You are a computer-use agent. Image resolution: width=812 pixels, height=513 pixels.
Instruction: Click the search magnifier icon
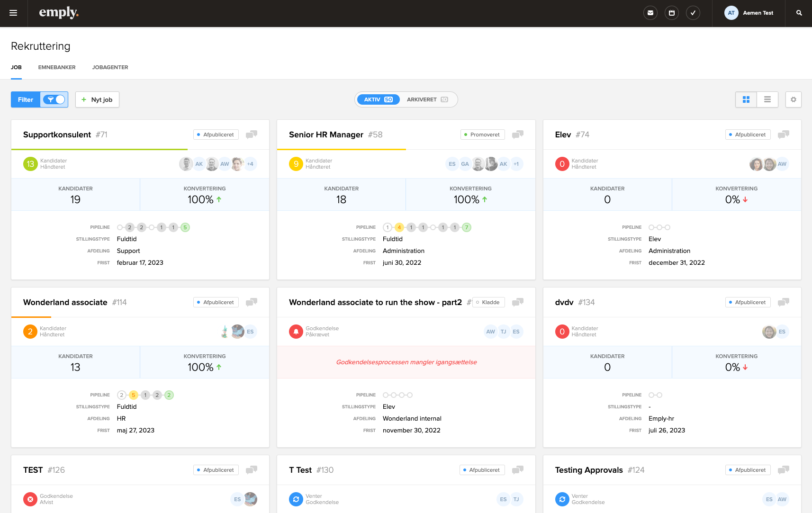(x=799, y=13)
